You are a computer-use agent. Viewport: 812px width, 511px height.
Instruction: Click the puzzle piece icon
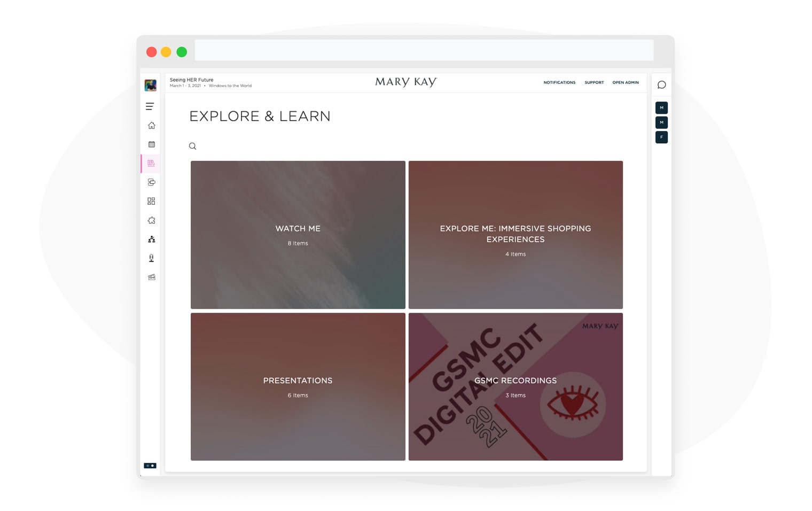[151, 220]
